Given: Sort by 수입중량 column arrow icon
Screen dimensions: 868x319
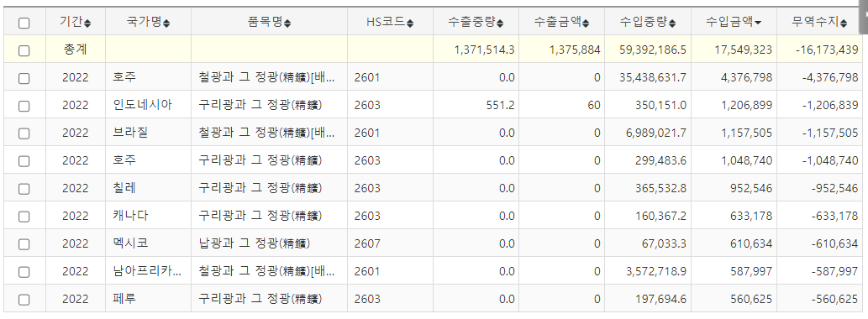Looking at the screenshot, I should click(672, 24).
